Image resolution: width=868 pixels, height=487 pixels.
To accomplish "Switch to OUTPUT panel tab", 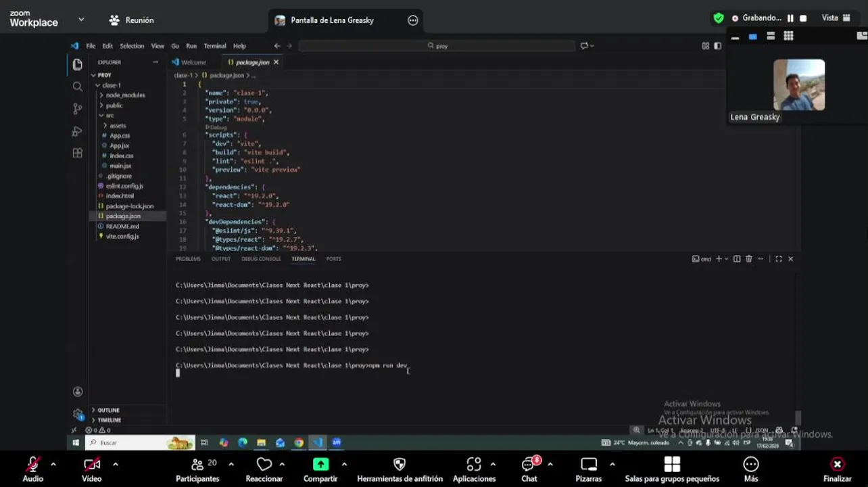I will point(221,259).
